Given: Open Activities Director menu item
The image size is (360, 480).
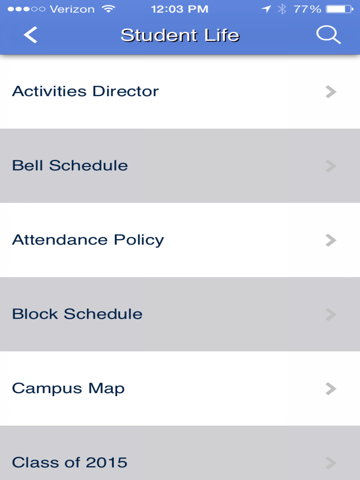Looking at the screenshot, I should click(180, 92).
